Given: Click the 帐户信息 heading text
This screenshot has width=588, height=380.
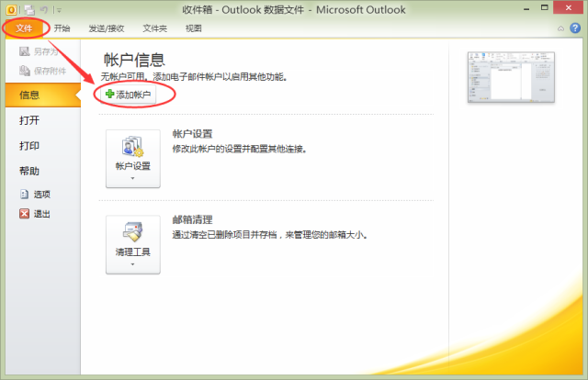Looking at the screenshot, I should click(x=134, y=60).
